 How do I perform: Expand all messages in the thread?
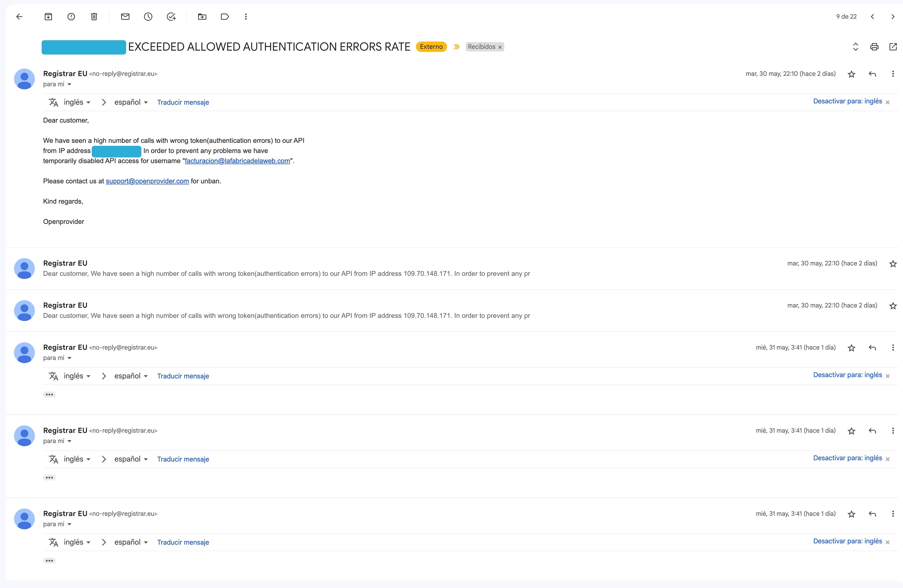855,47
